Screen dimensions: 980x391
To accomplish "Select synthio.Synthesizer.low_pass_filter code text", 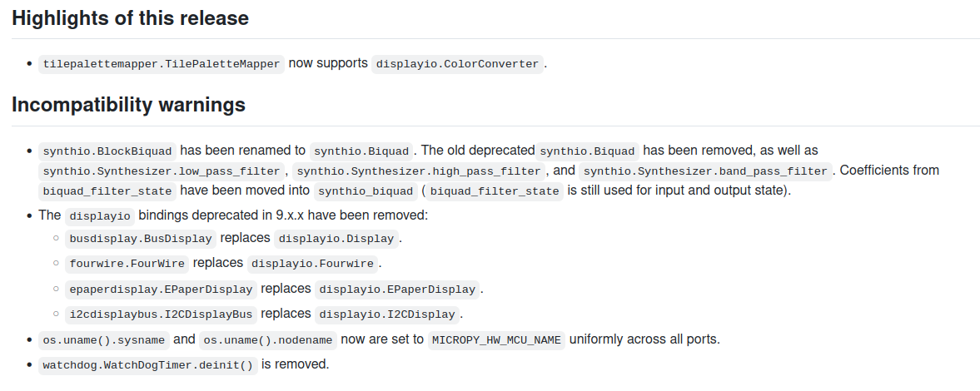I will [x=162, y=172].
